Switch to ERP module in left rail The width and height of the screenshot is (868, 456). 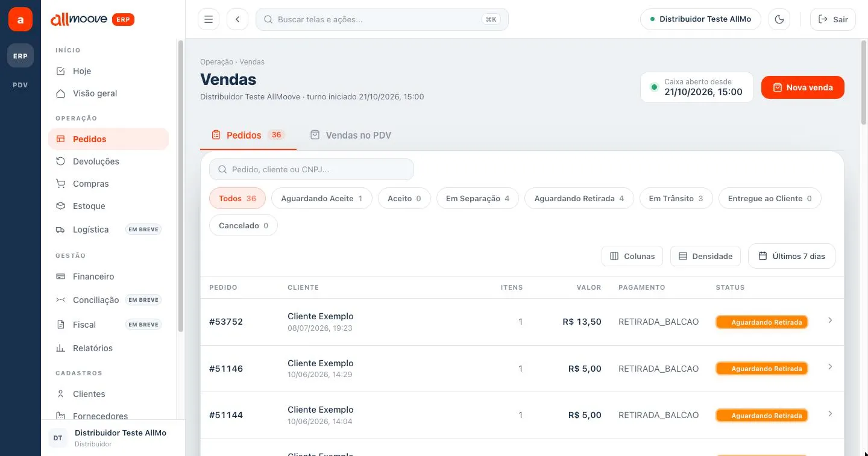20,56
